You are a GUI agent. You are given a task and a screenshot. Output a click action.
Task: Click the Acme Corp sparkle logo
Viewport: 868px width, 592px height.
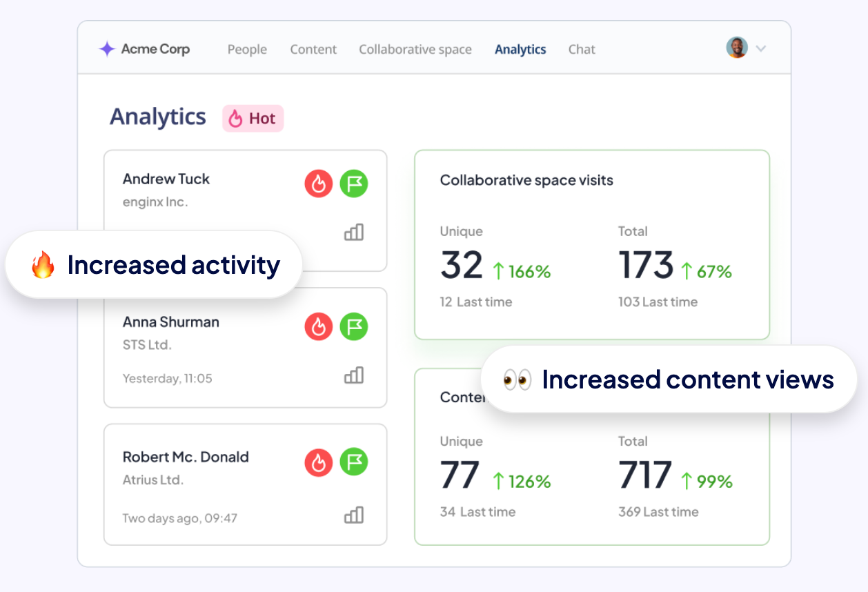[107, 49]
